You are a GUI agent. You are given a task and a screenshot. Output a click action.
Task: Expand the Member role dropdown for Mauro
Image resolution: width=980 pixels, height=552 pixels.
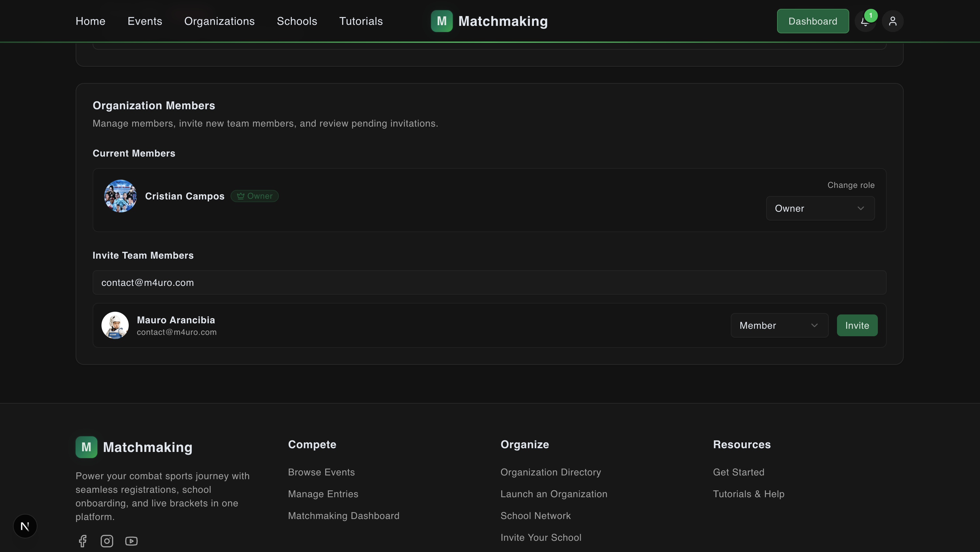point(779,325)
